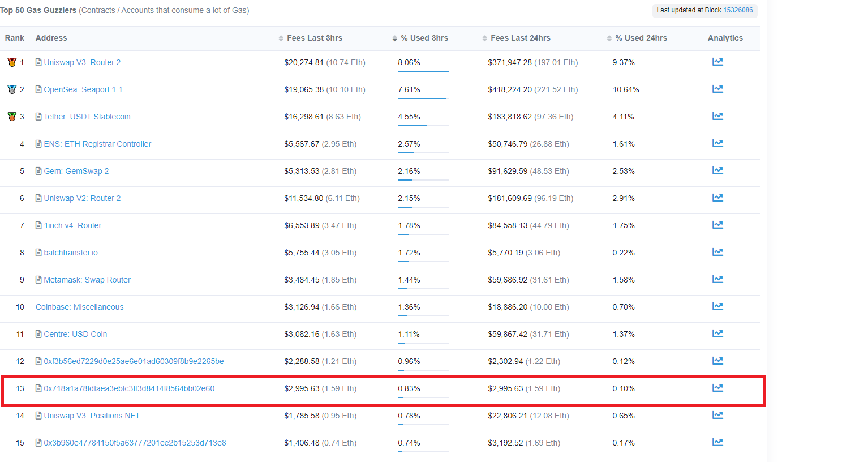The width and height of the screenshot is (868, 462).
Task: Open analytics chart for OpenSea: Seaport 1.1
Action: pyautogui.click(x=717, y=89)
